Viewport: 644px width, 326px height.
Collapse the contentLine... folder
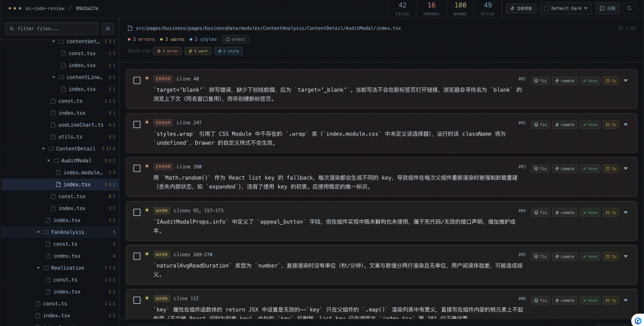point(54,77)
